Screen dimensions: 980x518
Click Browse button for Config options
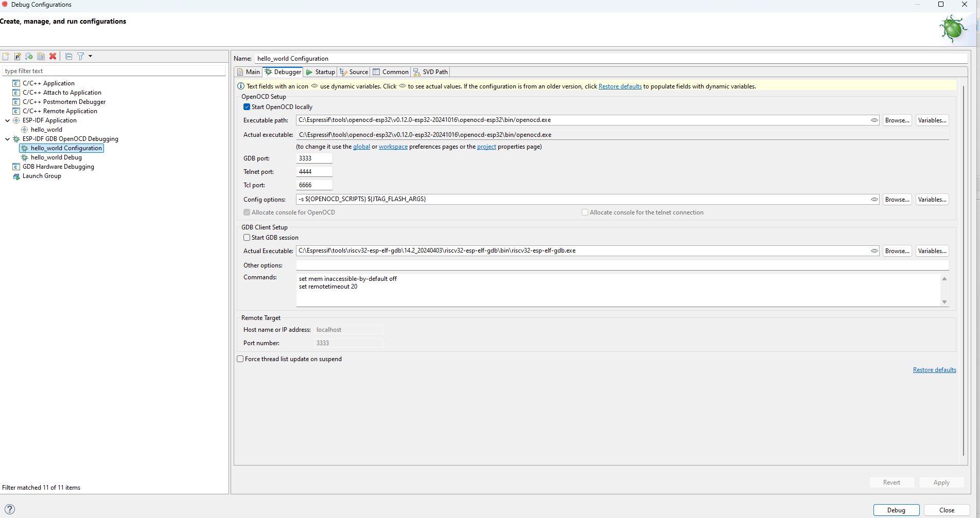[x=897, y=200]
